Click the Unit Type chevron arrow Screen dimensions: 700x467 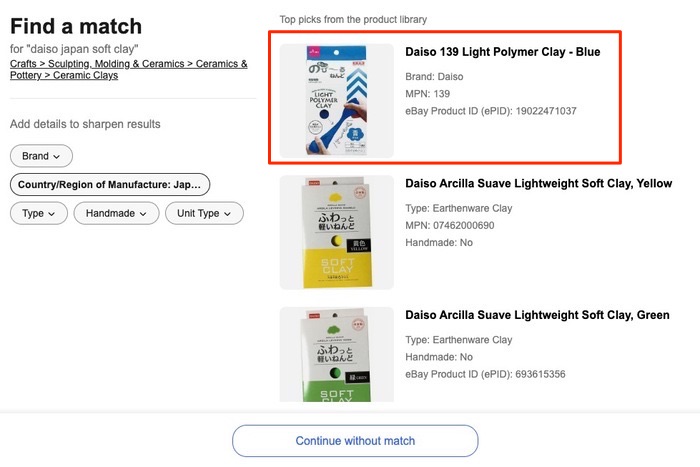[229, 214]
